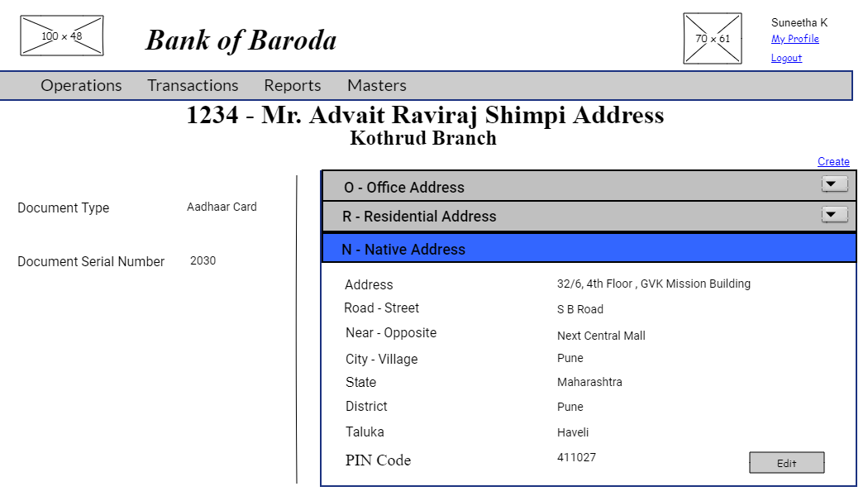The width and height of the screenshot is (868, 496).
Task: Open the Create link
Action: (x=833, y=161)
